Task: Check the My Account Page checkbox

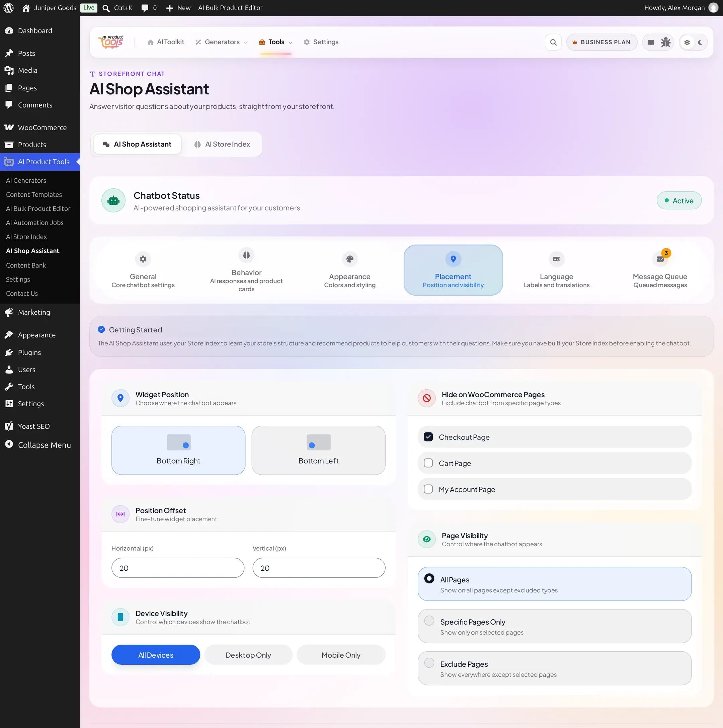Action: (428, 489)
